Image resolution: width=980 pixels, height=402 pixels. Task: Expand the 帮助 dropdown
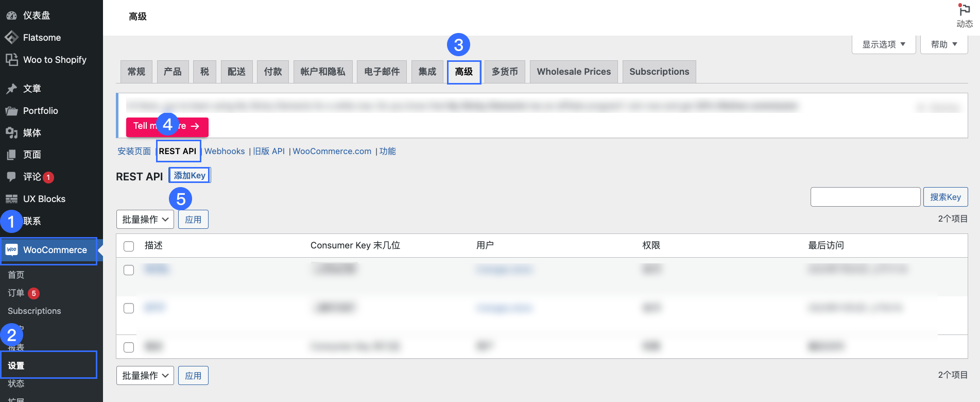[x=944, y=44]
